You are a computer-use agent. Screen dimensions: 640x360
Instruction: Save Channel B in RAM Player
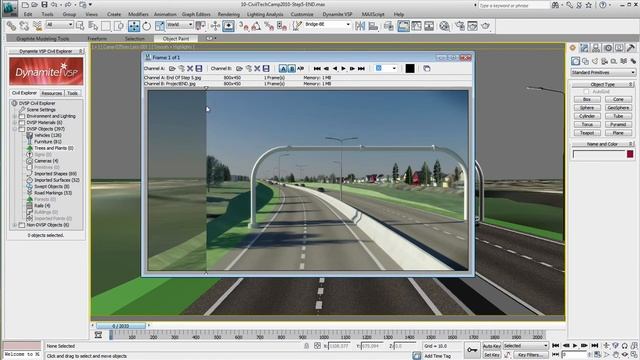click(266, 69)
